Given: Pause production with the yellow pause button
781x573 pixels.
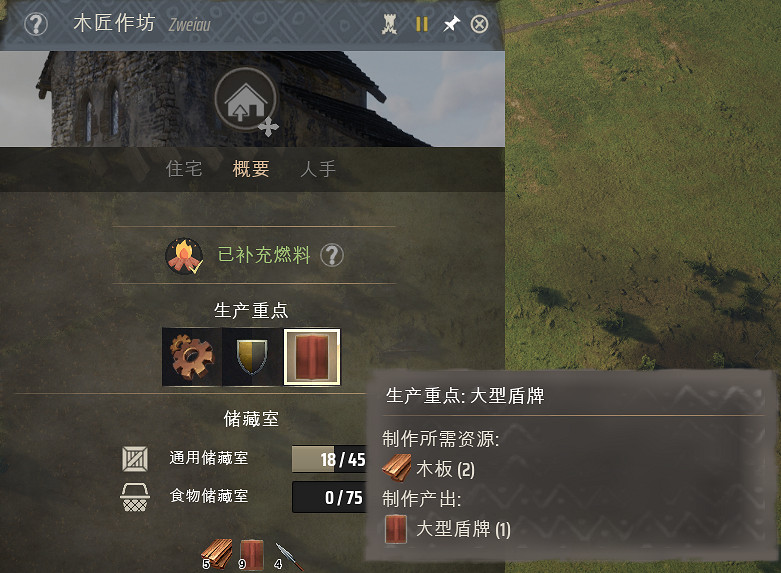Looking at the screenshot, I should [x=422, y=24].
